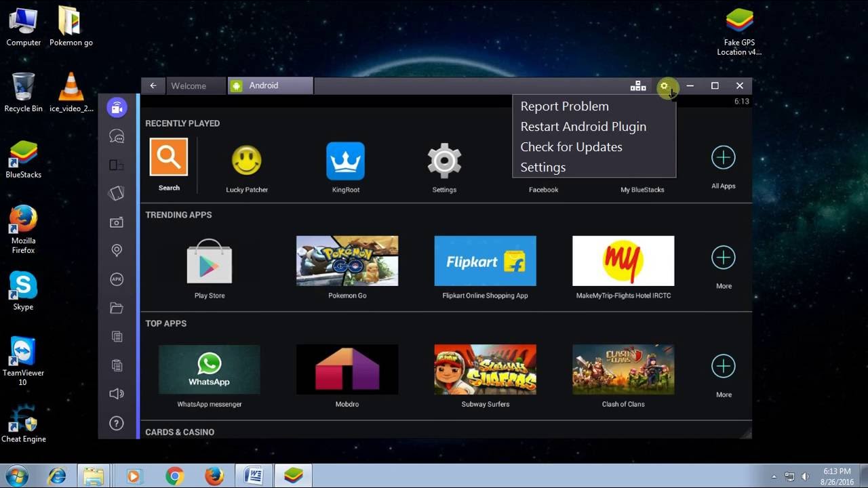
Task: Open All Apps plus button
Action: pyautogui.click(x=724, y=158)
